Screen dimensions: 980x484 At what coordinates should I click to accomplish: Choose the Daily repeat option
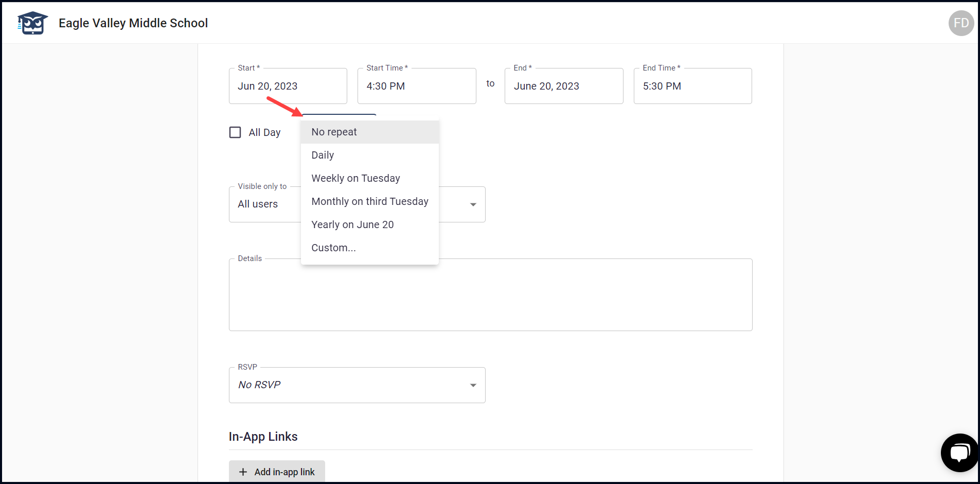tap(370, 155)
